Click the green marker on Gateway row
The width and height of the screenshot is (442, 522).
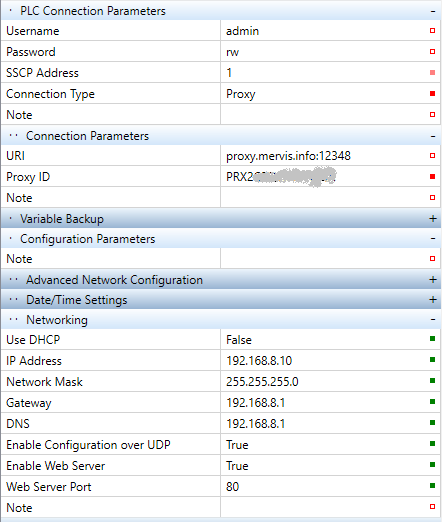432,402
